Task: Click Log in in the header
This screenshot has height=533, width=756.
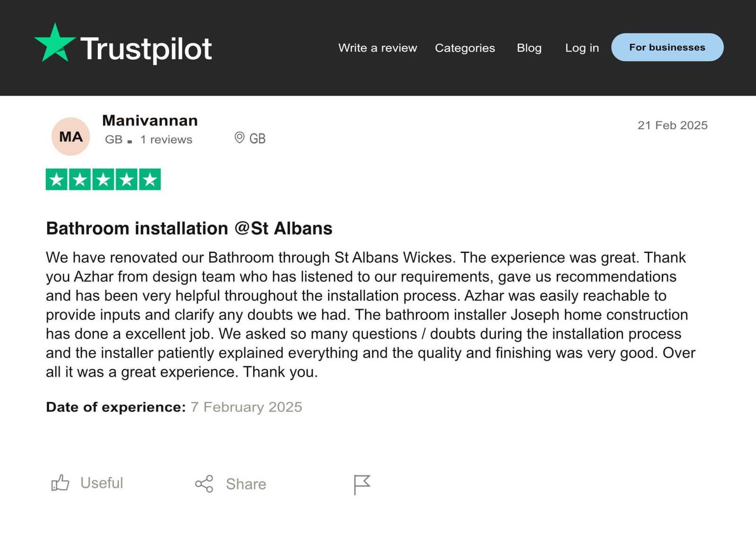Action: [x=582, y=48]
